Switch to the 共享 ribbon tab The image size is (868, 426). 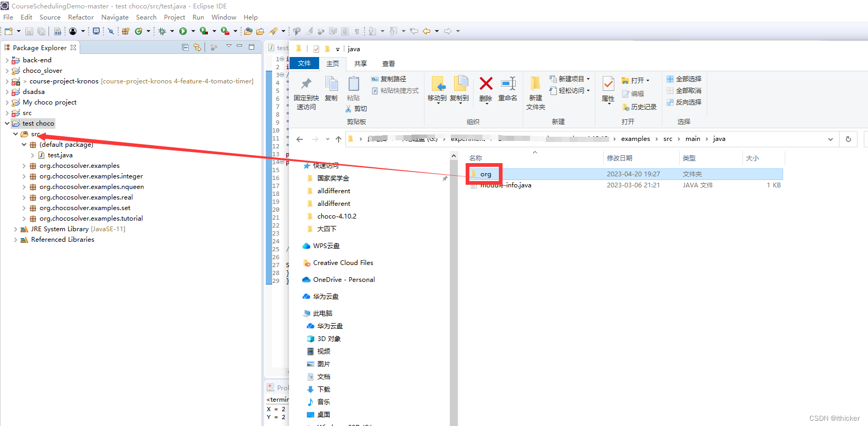click(361, 64)
